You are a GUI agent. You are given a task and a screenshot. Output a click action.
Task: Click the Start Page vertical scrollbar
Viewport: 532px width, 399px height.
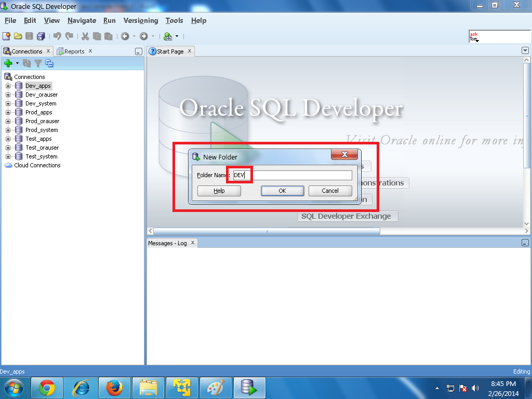[527, 115]
